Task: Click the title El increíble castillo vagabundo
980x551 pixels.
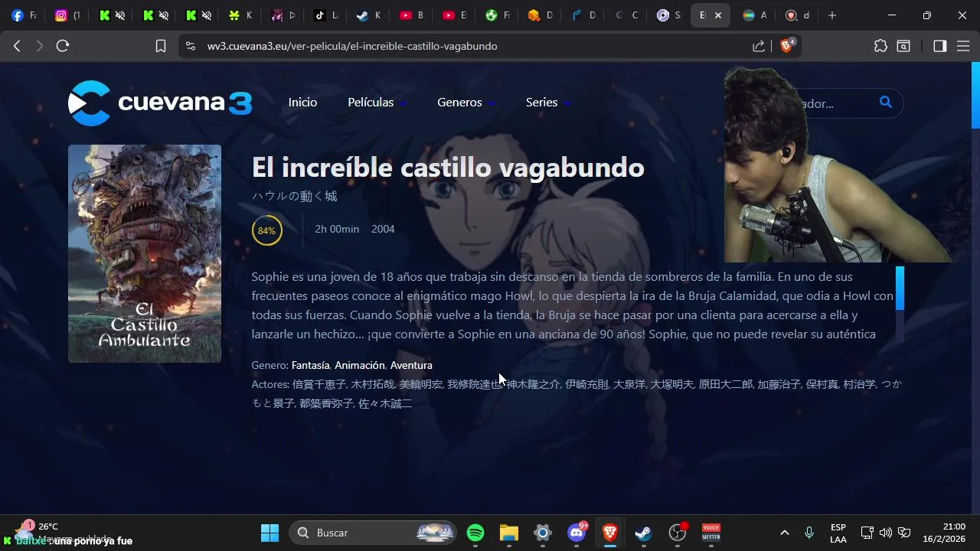Action: [448, 168]
